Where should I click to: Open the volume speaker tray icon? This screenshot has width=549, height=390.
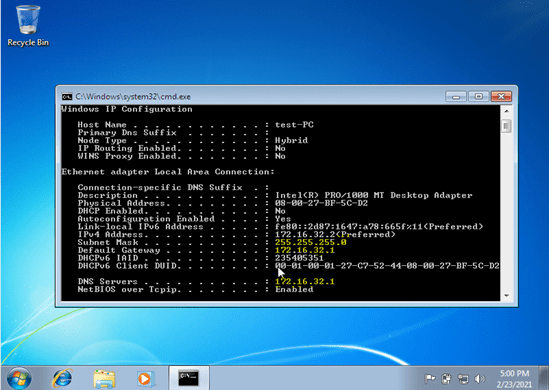click(480, 378)
